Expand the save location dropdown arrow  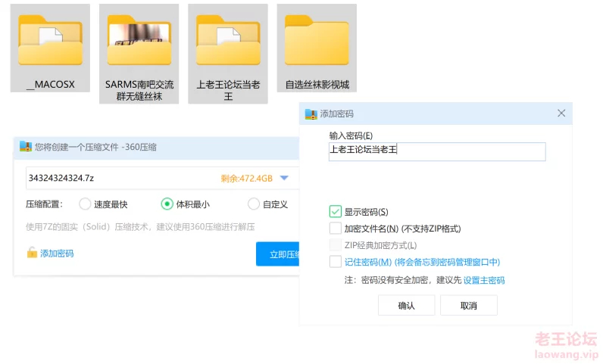[284, 178]
